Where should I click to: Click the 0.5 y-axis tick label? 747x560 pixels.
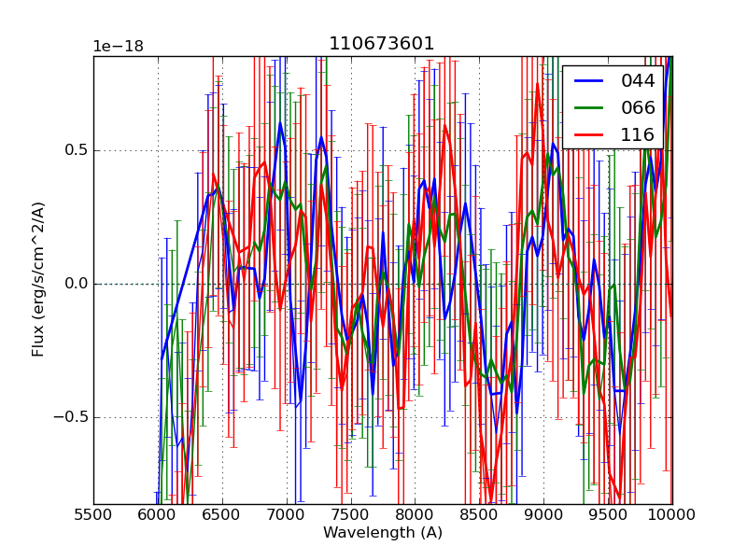coord(74,150)
